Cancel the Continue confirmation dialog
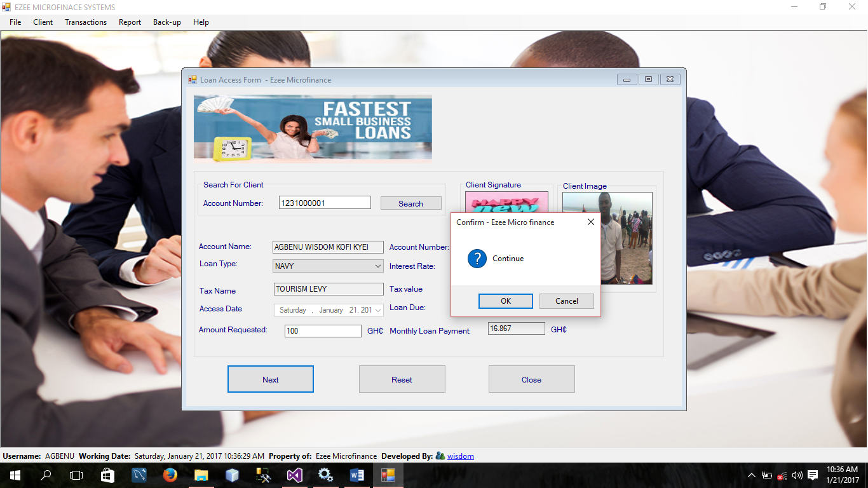 click(x=566, y=301)
